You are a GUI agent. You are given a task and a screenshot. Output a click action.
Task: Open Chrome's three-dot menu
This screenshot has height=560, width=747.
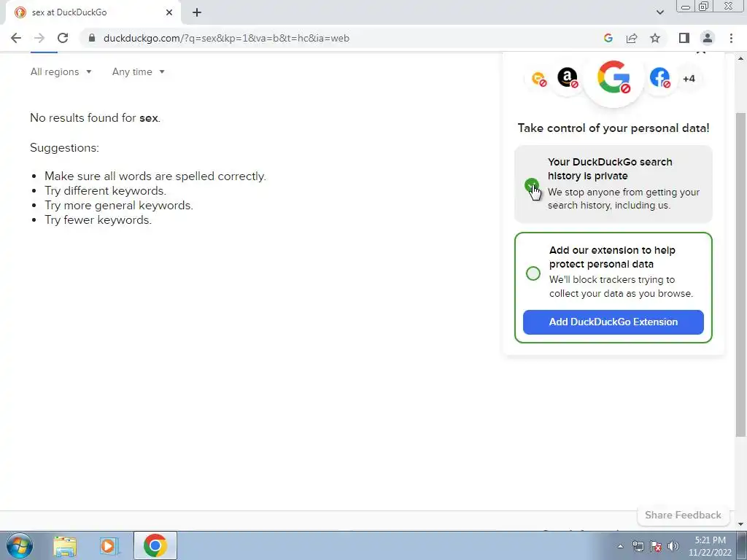tap(731, 38)
